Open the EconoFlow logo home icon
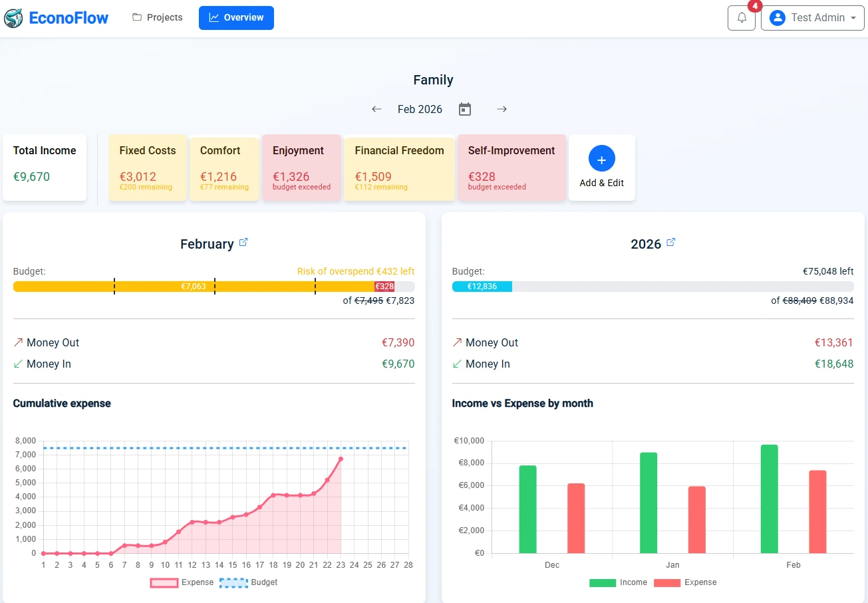The height and width of the screenshot is (603, 868). click(13, 18)
